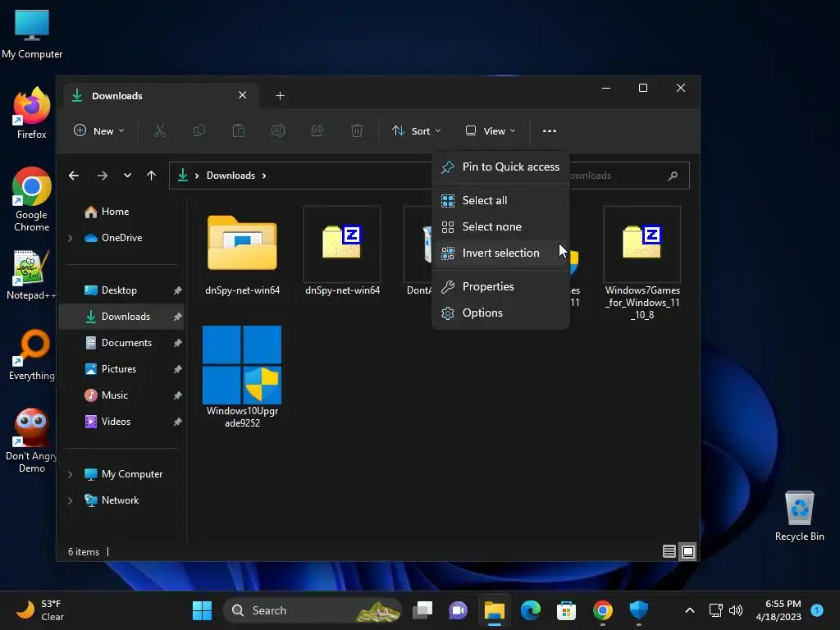Select Everything search desktop icon
The image size is (840, 630).
coord(32,355)
